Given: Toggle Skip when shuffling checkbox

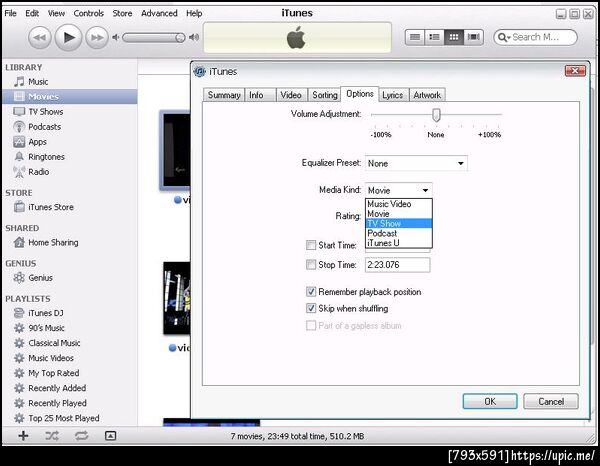Looking at the screenshot, I should [311, 308].
